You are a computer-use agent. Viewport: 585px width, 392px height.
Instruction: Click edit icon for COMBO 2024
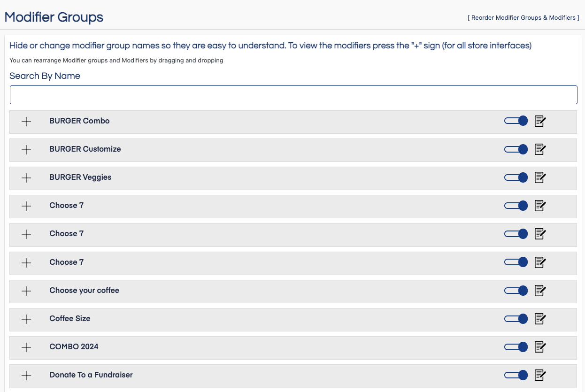(540, 347)
